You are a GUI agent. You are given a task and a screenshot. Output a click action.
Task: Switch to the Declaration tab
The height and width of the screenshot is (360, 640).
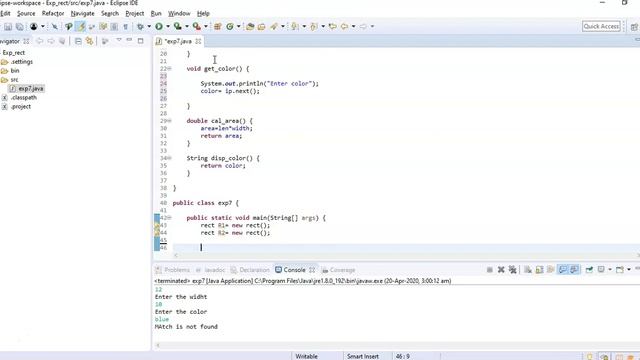(250, 270)
